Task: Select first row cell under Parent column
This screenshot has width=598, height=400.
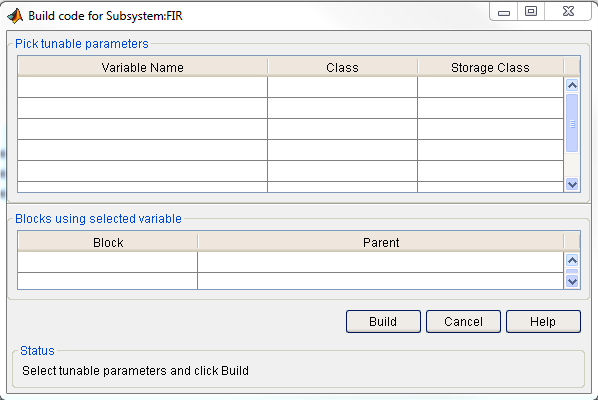Action: pyautogui.click(x=381, y=262)
